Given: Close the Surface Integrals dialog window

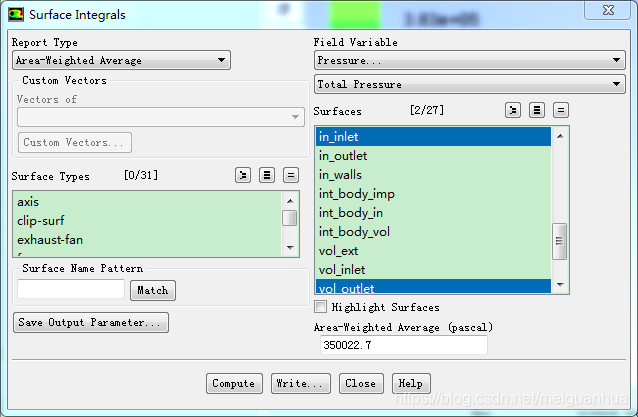Looking at the screenshot, I should click(x=608, y=10).
